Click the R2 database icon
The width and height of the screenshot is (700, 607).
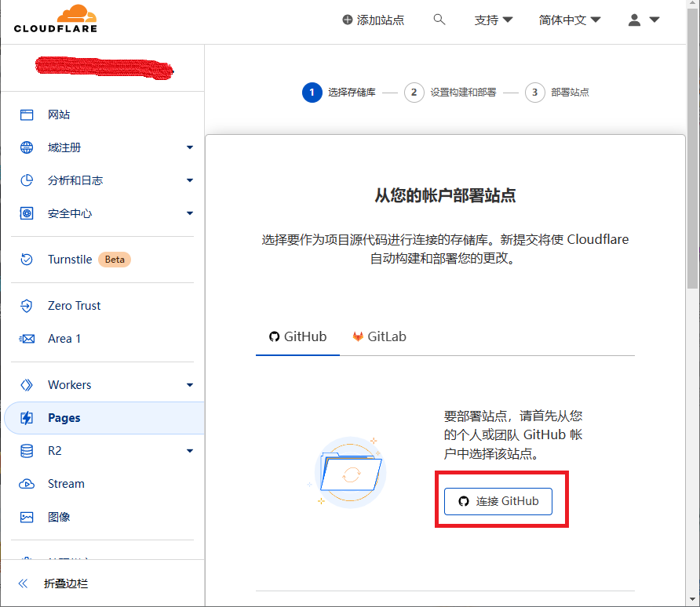[27, 451]
